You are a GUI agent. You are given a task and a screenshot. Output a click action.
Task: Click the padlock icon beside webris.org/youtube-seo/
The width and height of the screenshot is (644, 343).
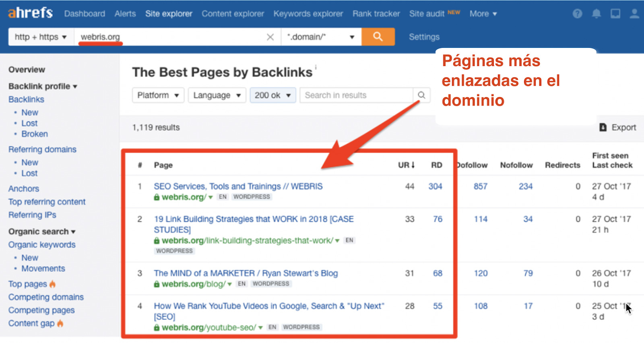(x=157, y=328)
